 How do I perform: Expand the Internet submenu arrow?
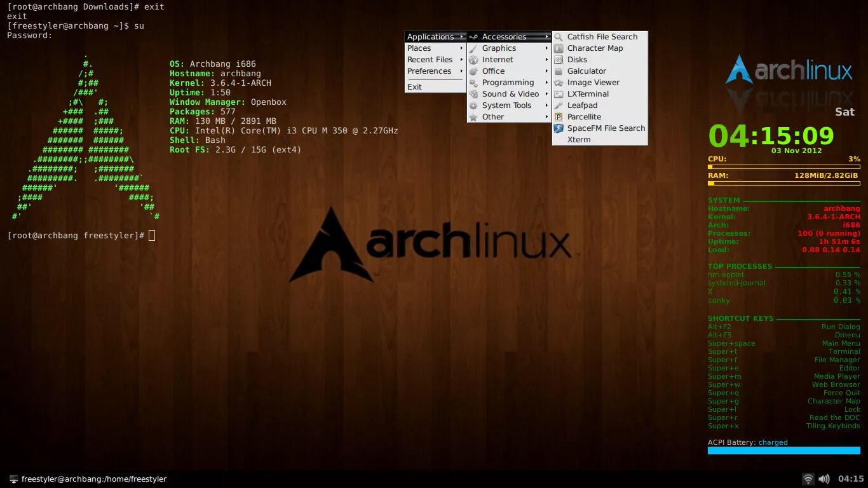click(546, 60)
